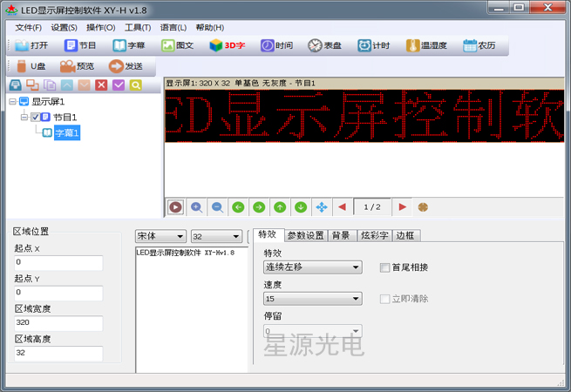This screenshot has width=571, height=392.
Task: Click the 起点 Y input field
Action: point(58,293)
